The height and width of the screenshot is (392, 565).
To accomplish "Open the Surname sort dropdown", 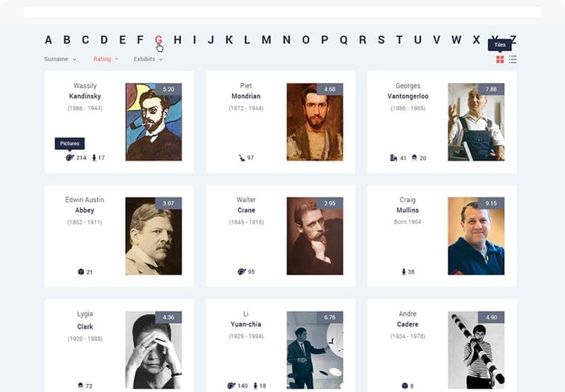I will coord(60,59).
